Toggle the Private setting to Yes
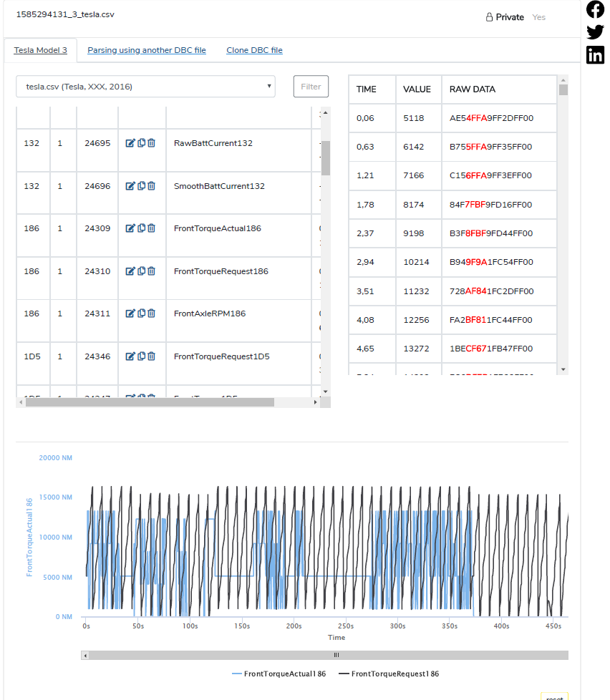This screenshot has width=610, height=700. [x=538, y=16]
